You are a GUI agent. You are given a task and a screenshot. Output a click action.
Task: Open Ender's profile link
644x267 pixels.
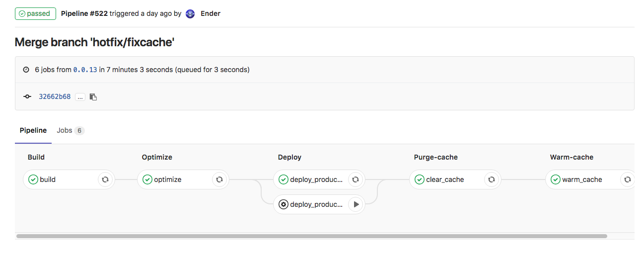211,14
